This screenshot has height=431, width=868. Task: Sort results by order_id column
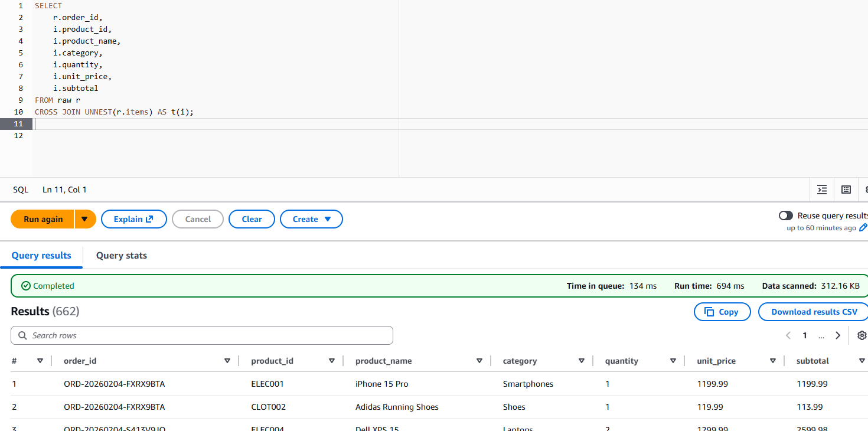pos(227,361)
